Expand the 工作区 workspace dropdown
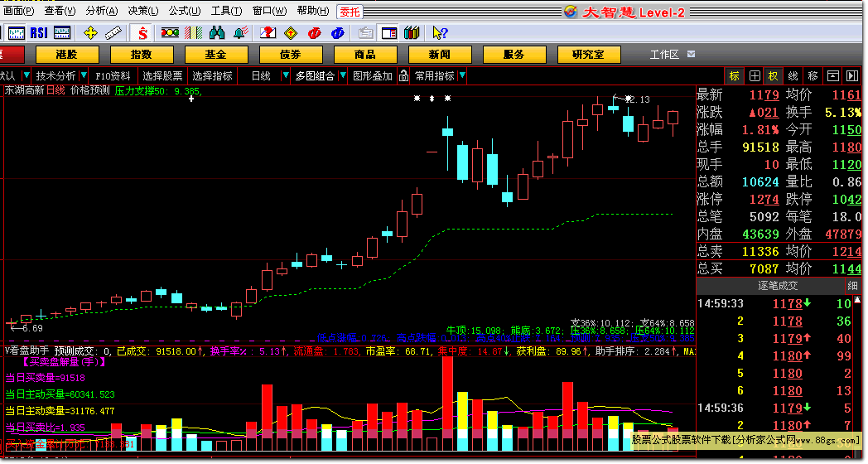Viewport: 868px width, 464px height. [691, 54]
